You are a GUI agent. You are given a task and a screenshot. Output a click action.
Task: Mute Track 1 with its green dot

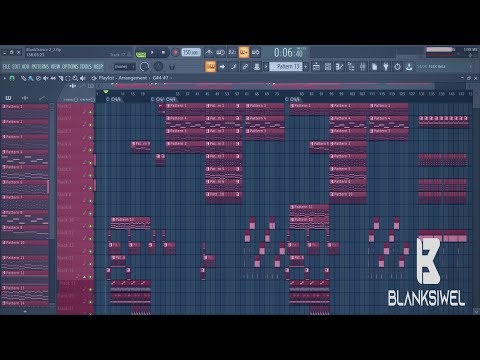click(x=90, y=112)
